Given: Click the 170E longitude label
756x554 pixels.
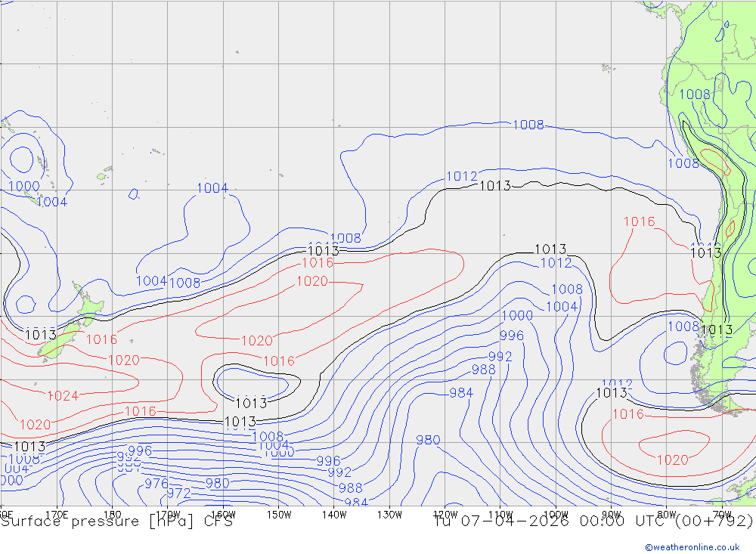Looking at the screenshot, I should tap(57, 515).
